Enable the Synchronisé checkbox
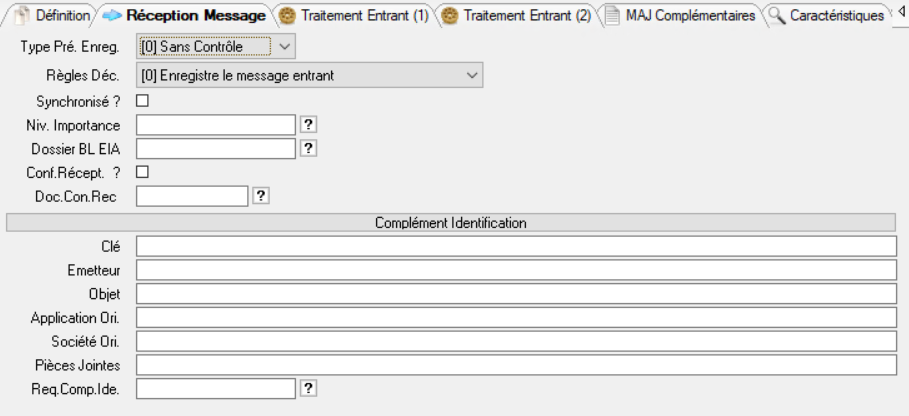The height and width of the screenshot is (416, 909). [x=142, y=100]
